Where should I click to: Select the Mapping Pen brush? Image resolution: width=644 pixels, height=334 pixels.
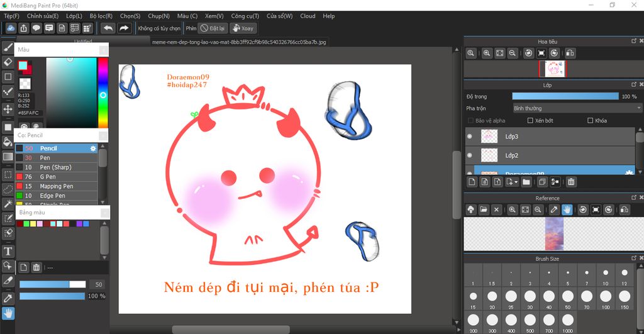click(57, 186)
